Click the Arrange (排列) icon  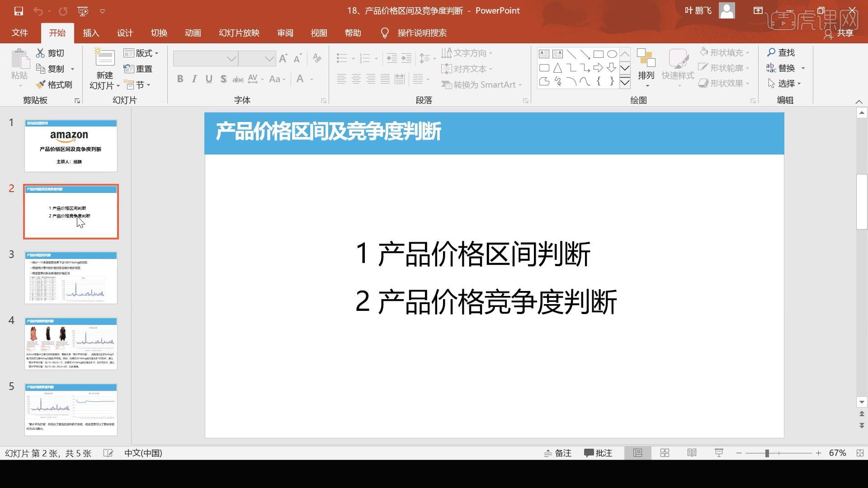646,58
